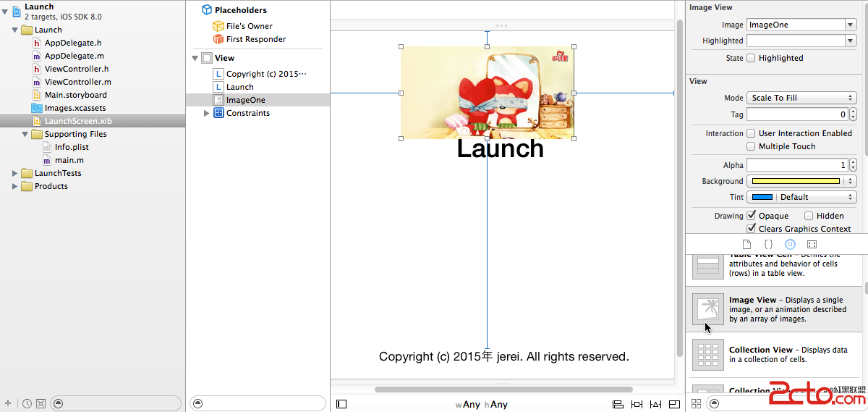This screenshot has height=412, width=868.
Task: Open the Code Snippet library tab
Action: pos(768,245)
